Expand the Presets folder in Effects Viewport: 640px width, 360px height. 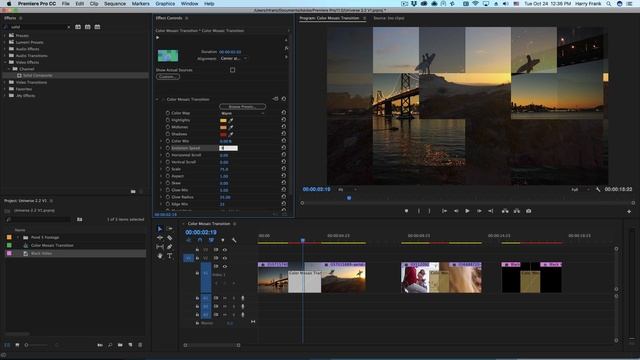click(5, 36)
